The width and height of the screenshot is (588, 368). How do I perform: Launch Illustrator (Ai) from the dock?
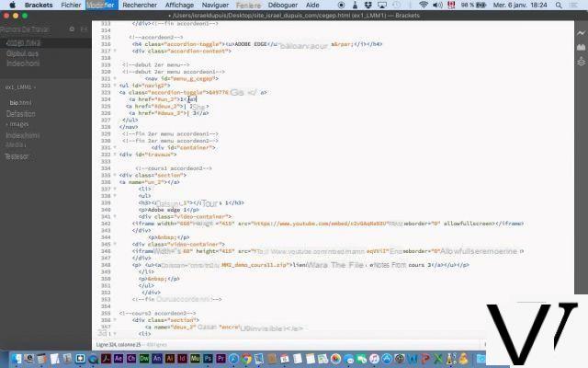pyautogui.click(x=169, y=359)
